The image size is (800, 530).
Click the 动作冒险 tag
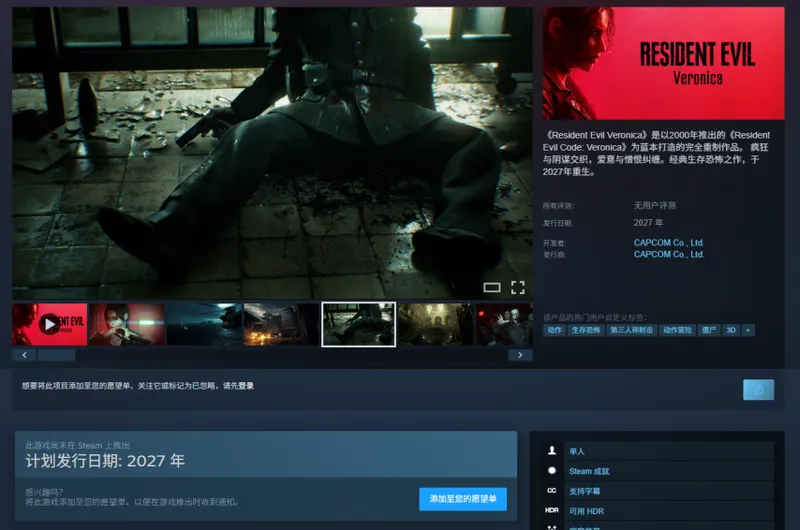click(677, 330)
